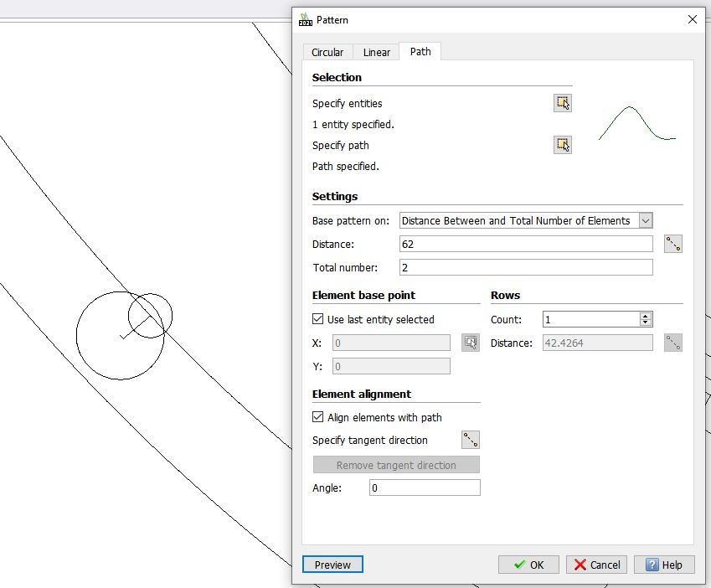This screenshot has height=588, width=711.
Task: Click the Distance field showing 62
Action: (526, 244)
